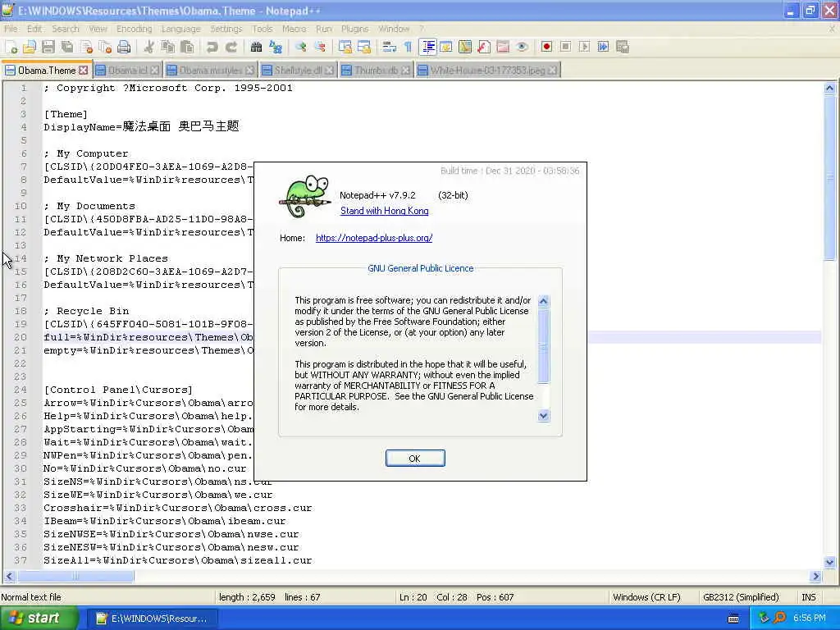Switch to the White-House-03-177353.jpeg tab
Viewport: 840px width, 630px height.
[x=487, y=71]
